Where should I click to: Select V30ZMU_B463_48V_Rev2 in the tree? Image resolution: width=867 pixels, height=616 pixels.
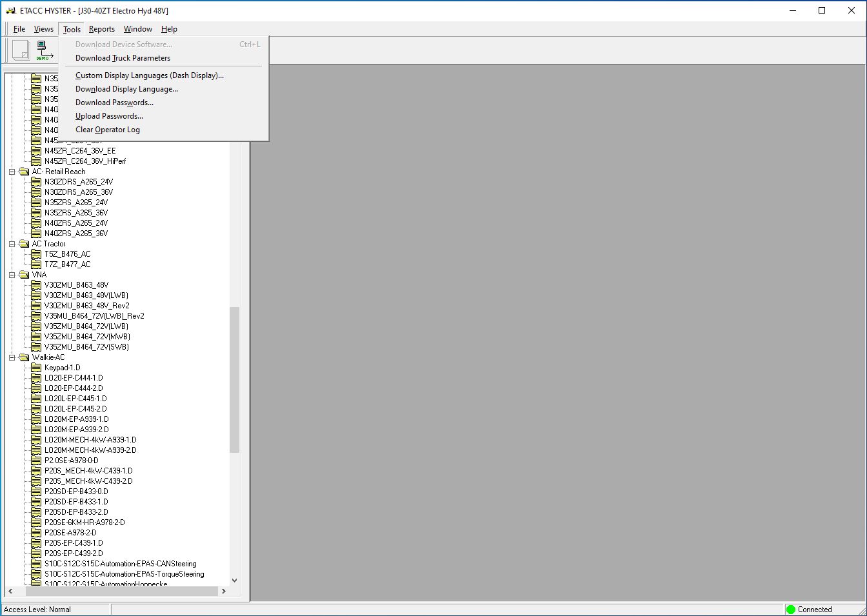(87, 306)
